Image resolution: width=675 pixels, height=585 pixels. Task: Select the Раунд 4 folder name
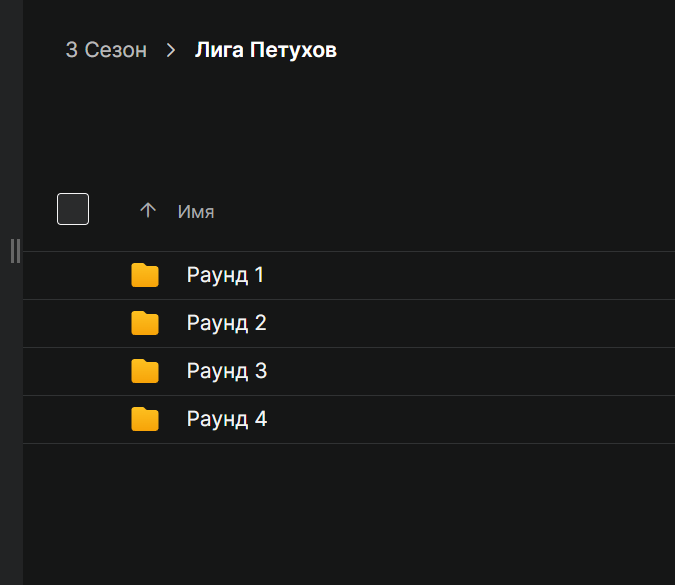[226, 419]
